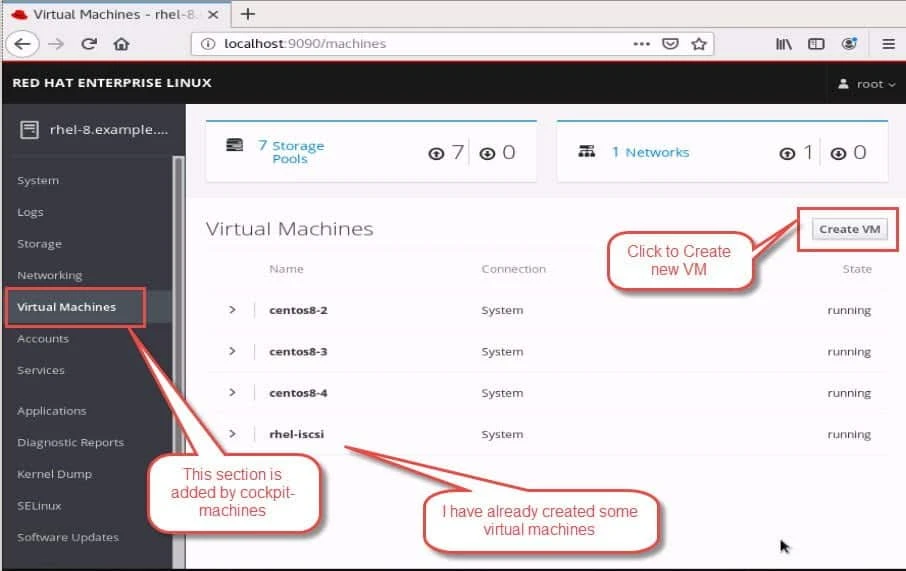Click the centos8-2 VM name

(298, 310)
